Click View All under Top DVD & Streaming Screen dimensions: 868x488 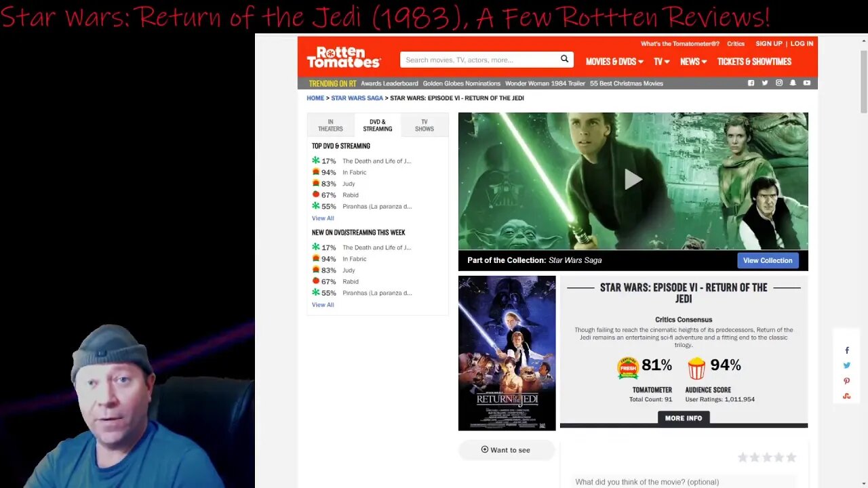tap(323, 218)
